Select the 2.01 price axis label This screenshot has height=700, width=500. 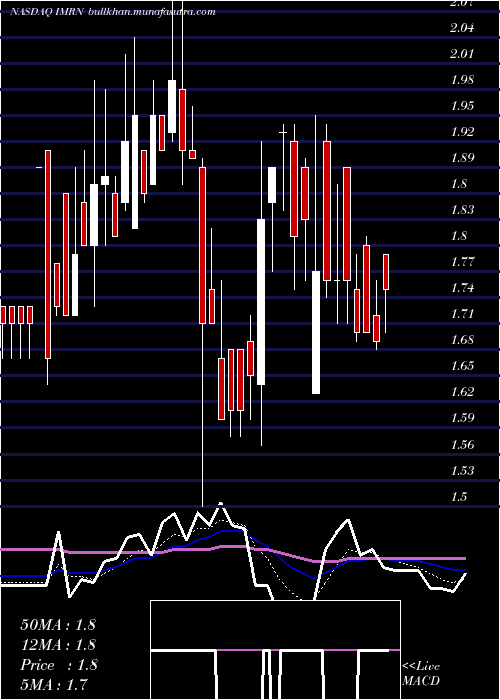(x=462, y=54)
